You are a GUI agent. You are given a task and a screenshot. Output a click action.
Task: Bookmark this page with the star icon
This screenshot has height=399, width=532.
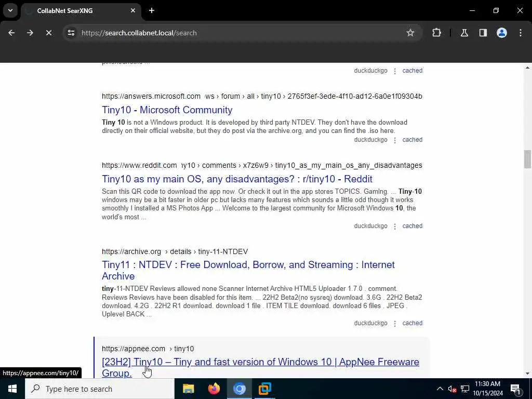point(410,33)
